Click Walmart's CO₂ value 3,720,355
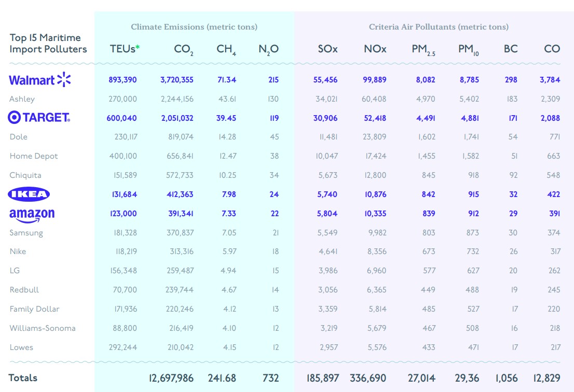Image resolution: width=574 pixels, height=392 pixels. tap(177, 80)
